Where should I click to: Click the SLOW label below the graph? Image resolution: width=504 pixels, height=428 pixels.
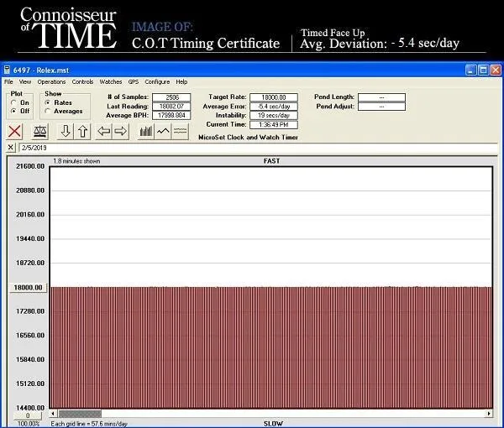273,424
